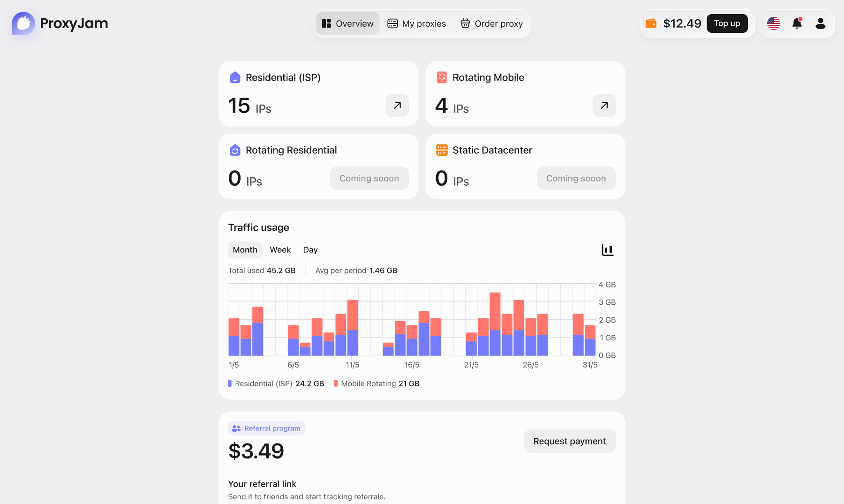Screen dimensions: 844x504
Task: Click the orange wallet icon
Action: pos(651,23)
